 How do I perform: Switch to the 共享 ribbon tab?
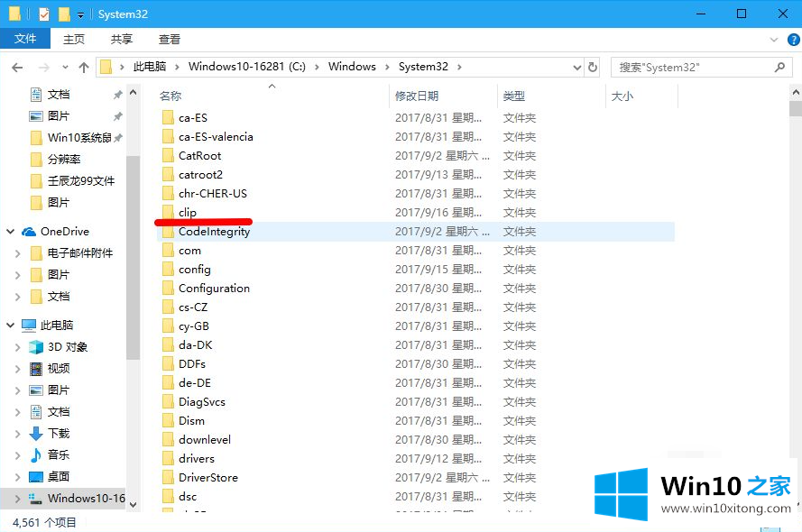tap(122, 40)
